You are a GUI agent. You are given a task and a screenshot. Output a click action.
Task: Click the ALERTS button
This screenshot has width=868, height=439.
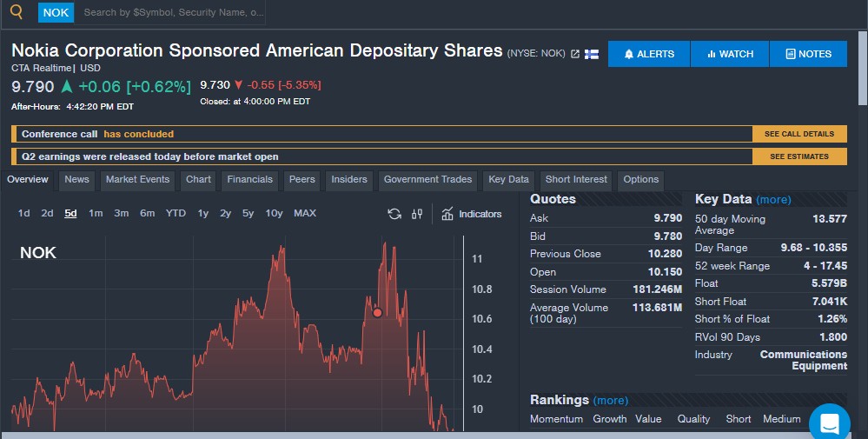[x=649, y=54]
